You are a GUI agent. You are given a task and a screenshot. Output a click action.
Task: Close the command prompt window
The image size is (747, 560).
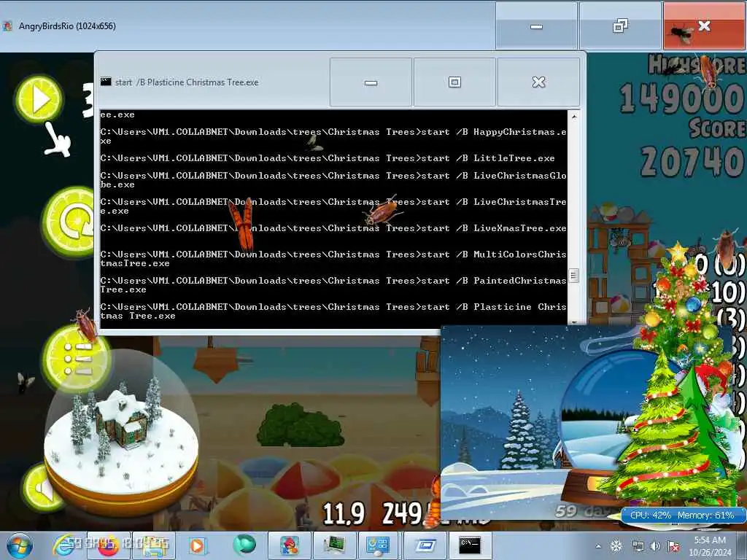tap(539, 82)
